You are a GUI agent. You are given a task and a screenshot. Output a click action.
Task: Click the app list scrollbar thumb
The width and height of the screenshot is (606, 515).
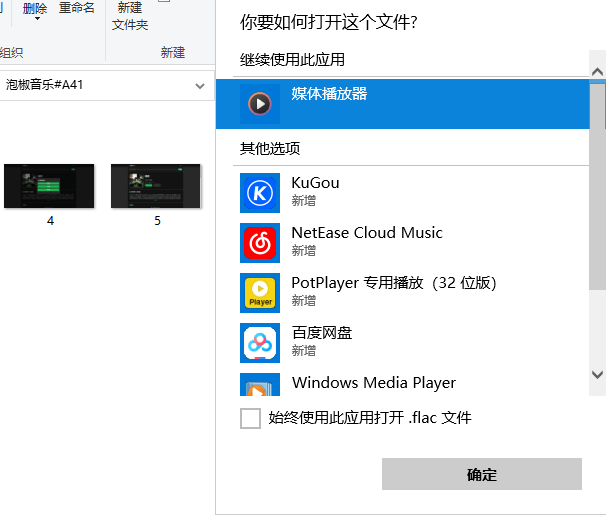(x=597, y=186)
